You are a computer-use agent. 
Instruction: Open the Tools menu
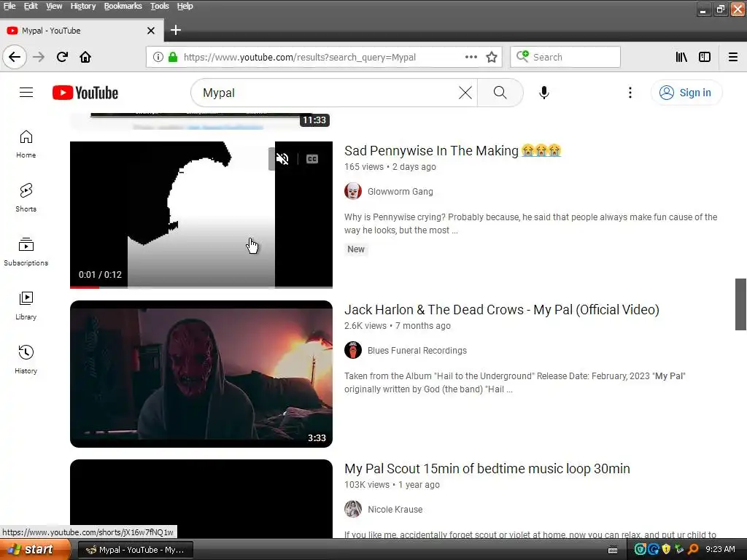(160, 6)
